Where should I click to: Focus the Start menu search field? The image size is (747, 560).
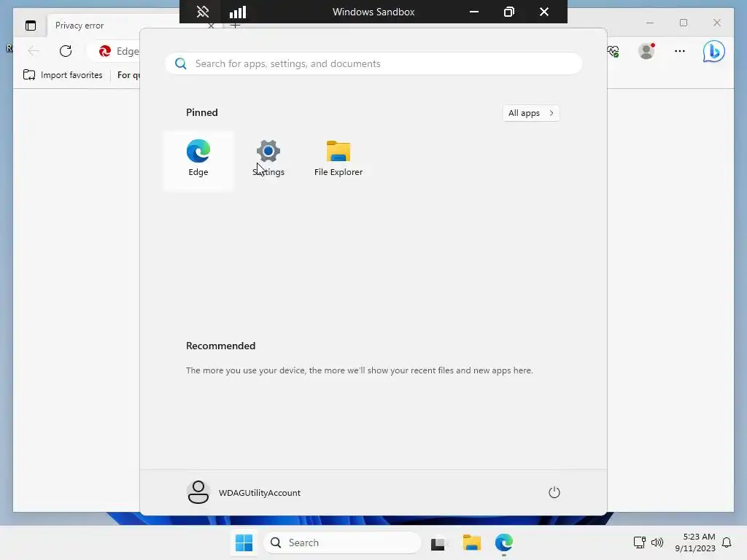pos(373,63)
